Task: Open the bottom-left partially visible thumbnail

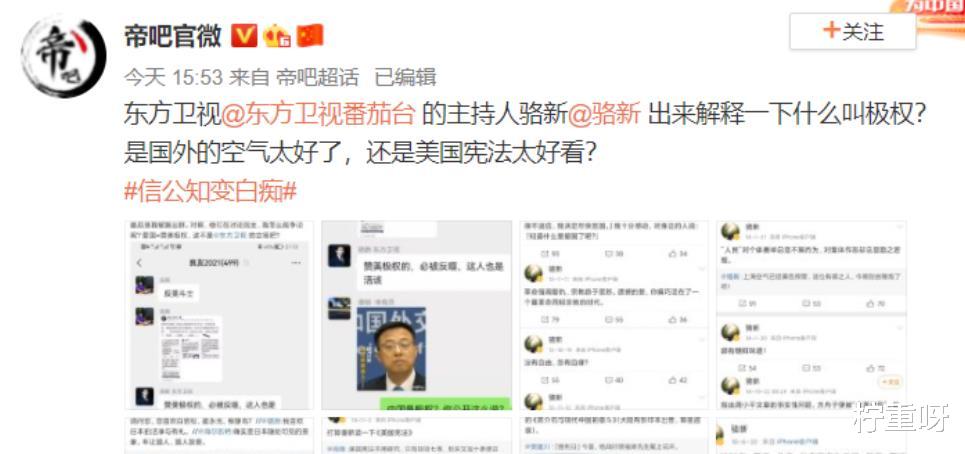Action: tap(219, 436)
